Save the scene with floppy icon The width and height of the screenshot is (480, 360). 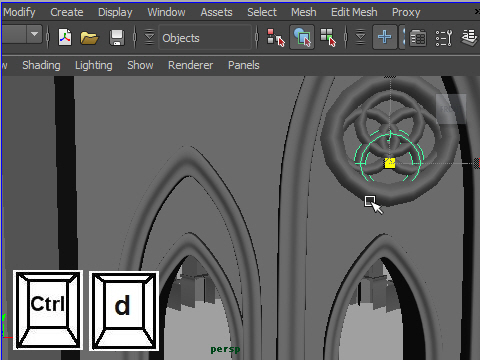tap(117, 37)
